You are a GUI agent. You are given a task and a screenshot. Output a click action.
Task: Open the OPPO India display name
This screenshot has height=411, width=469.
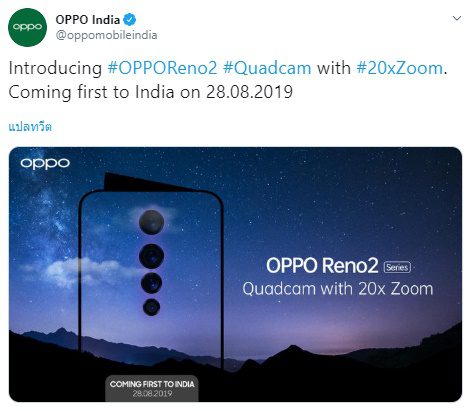87,20
